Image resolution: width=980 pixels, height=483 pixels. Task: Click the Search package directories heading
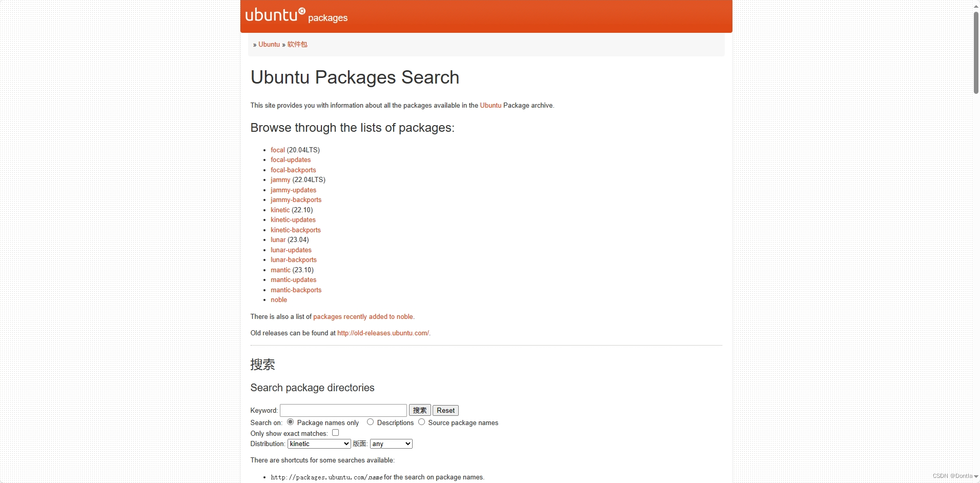pos(312,388)
